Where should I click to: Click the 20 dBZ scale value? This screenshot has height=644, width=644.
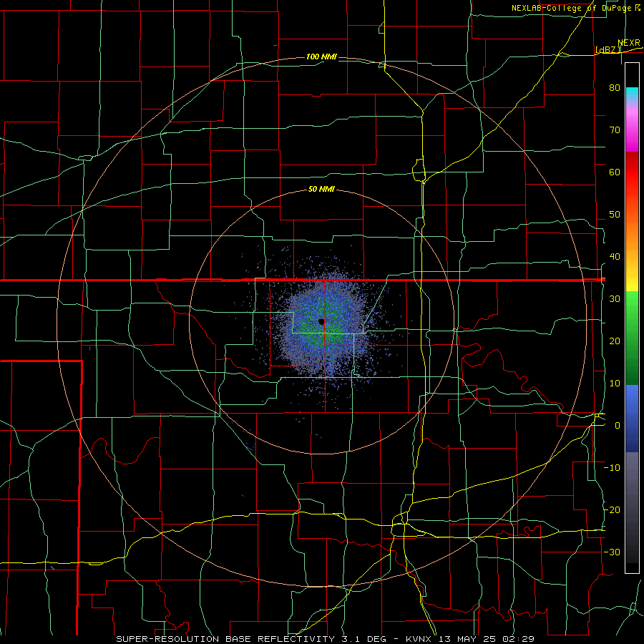tap(615, 341)
